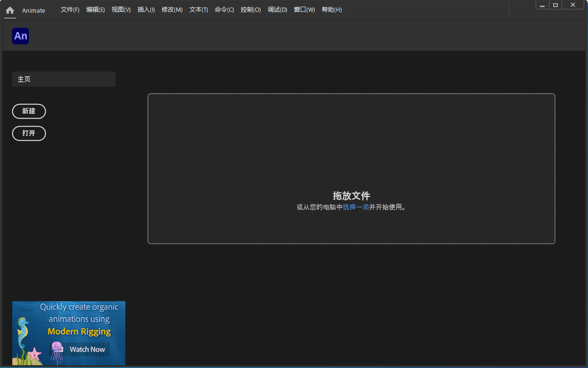Image resolution: width=588 pixels, height=368 pixels.
Task: Open the 帮助(H) menu
Action: point(331,9)
